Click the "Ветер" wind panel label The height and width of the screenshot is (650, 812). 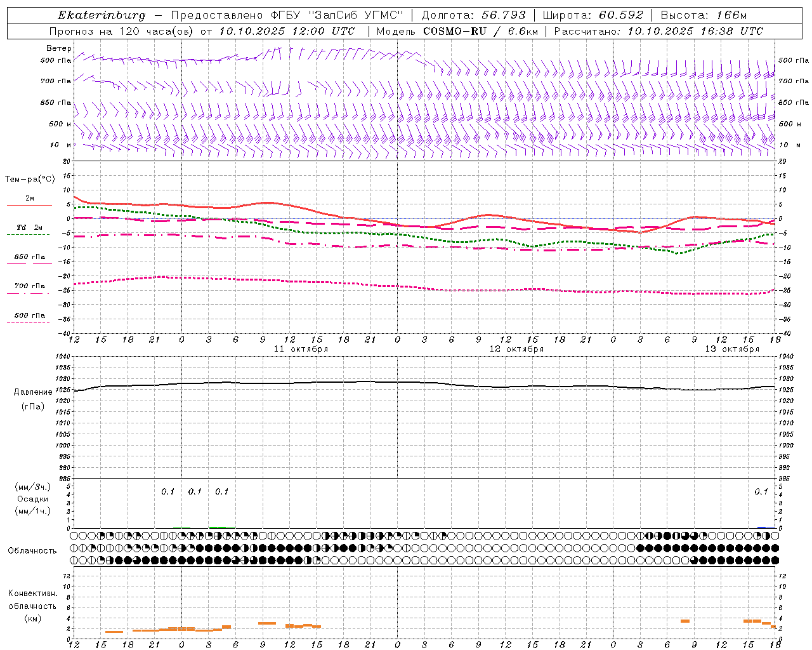tap(59, 48)
